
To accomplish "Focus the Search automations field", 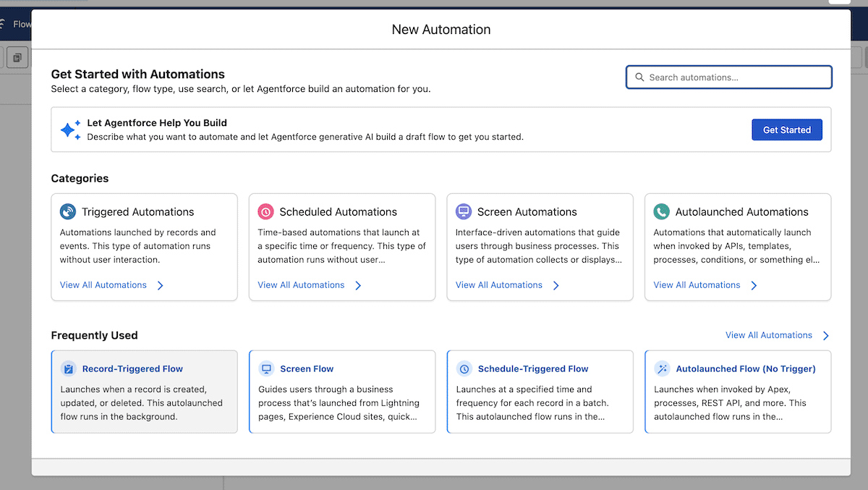I will pos(729,77).
